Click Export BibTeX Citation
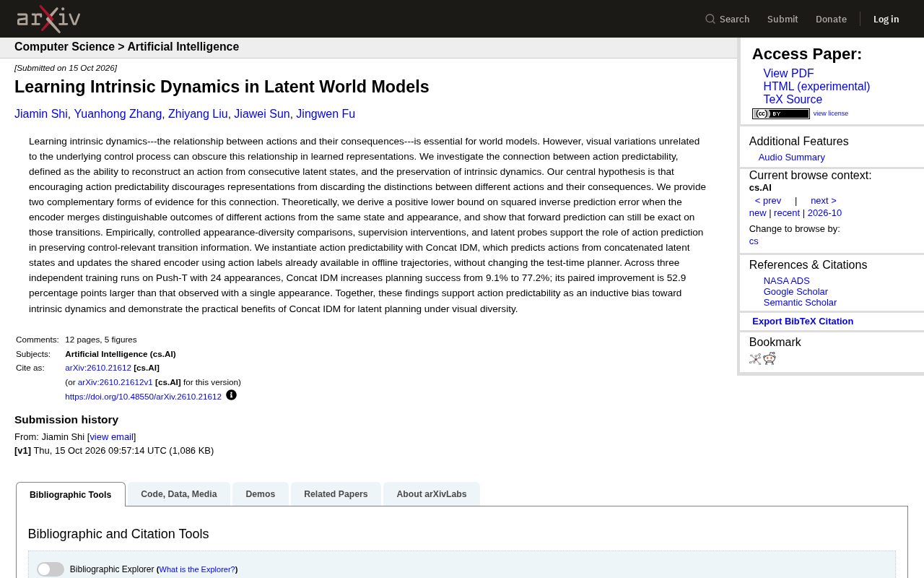The image size is (924, 578). (x=803, y=322)
